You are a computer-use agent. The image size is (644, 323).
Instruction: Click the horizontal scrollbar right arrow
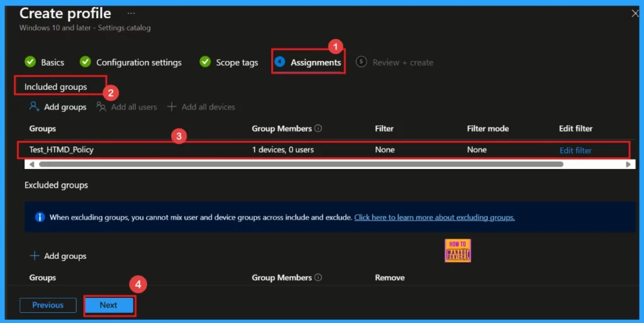pyautogui.click(x=628, y=164)
